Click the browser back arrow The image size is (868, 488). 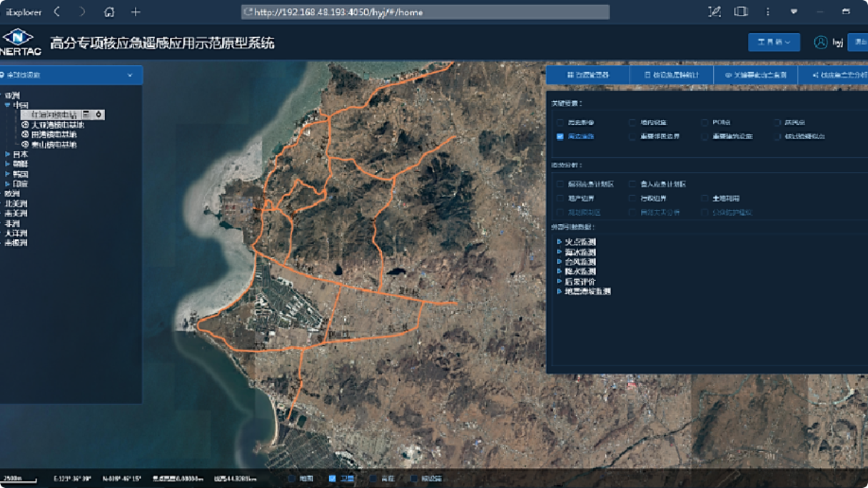57,11
